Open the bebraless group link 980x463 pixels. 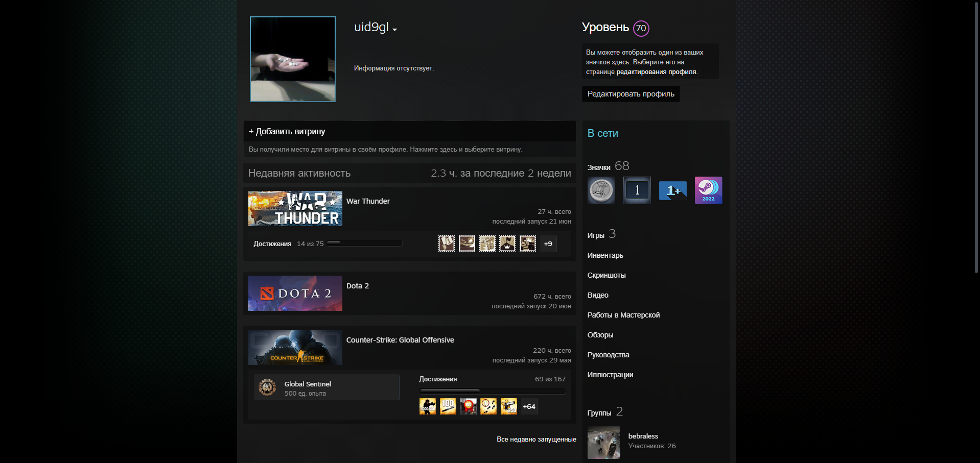click(643, 436)
